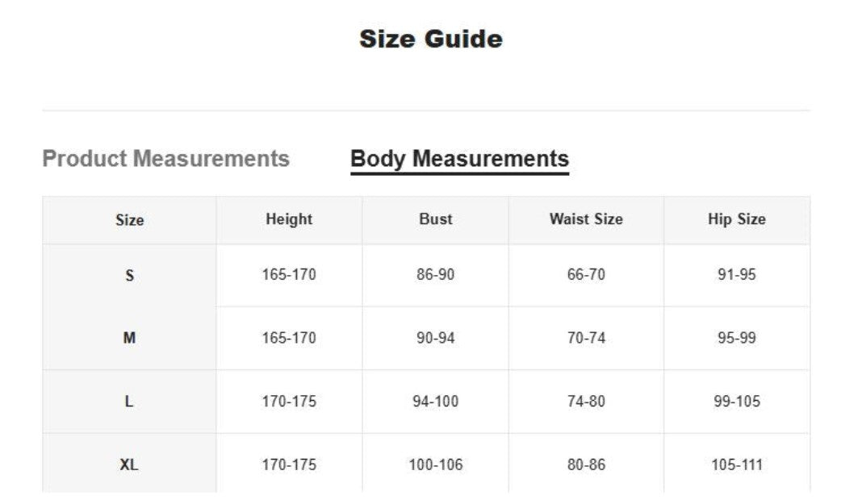Click the Height column header
The image size is (841, 504).
pyautogui.click(x=289, y=220)
